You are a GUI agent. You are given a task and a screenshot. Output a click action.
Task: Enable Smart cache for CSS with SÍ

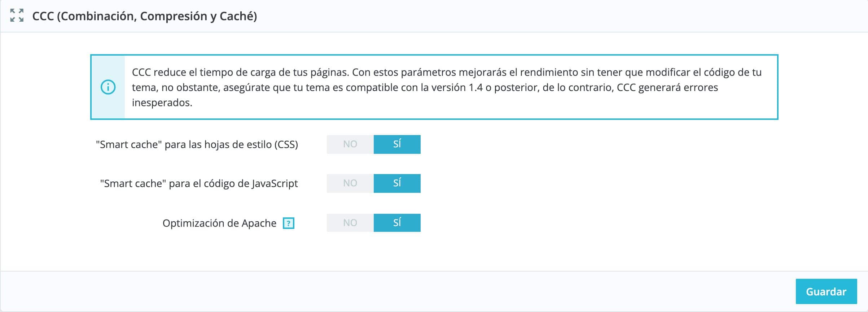pos(397,144)
